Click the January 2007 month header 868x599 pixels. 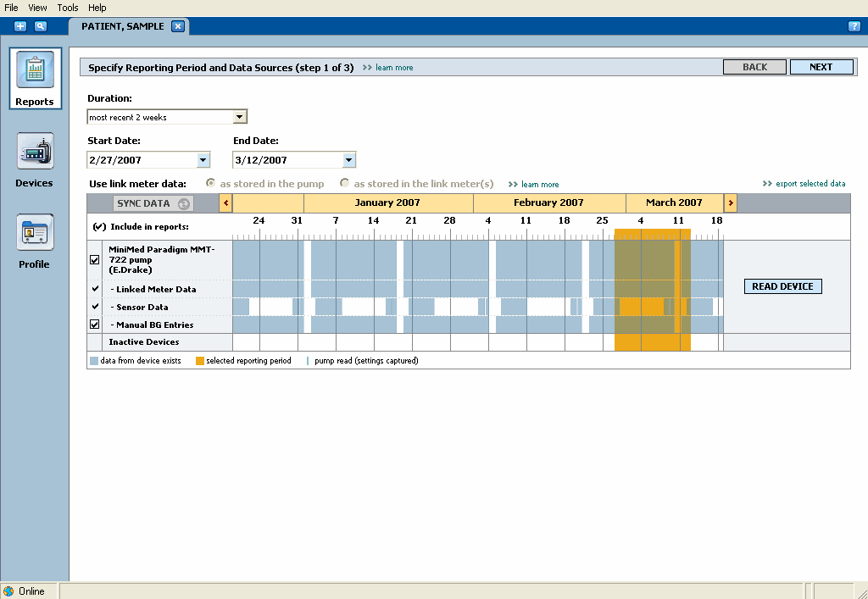[388, 203]
